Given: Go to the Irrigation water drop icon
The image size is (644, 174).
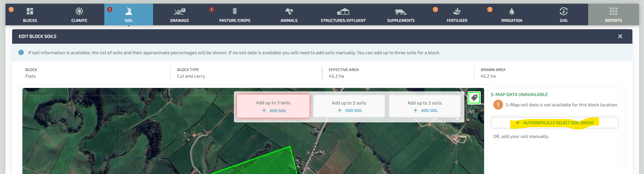Looking at the screenshot, I should coord(512,11).
